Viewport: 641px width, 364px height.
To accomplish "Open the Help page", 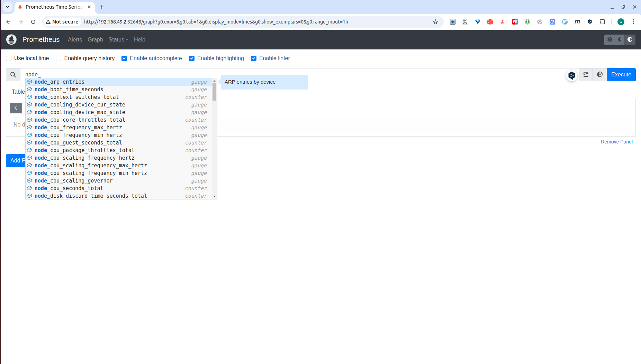I will 139,39.
